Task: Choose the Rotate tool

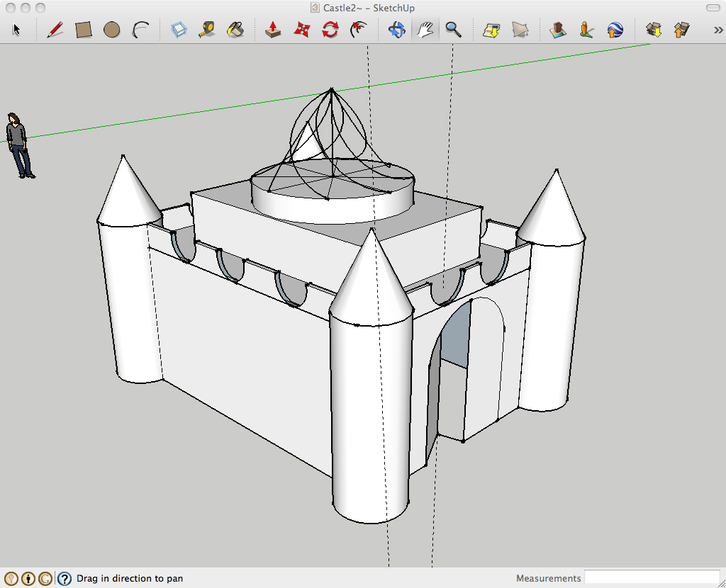Action: click(x=330, y=30)
